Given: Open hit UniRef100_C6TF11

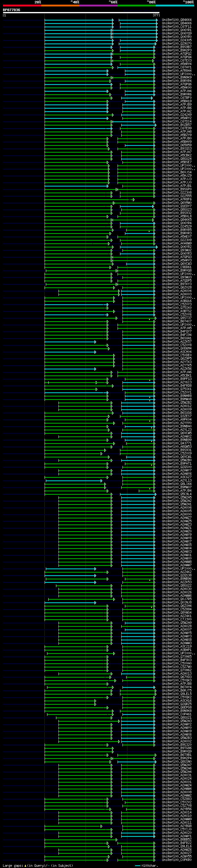Looking at the screenshot, I should pos(177,26).
